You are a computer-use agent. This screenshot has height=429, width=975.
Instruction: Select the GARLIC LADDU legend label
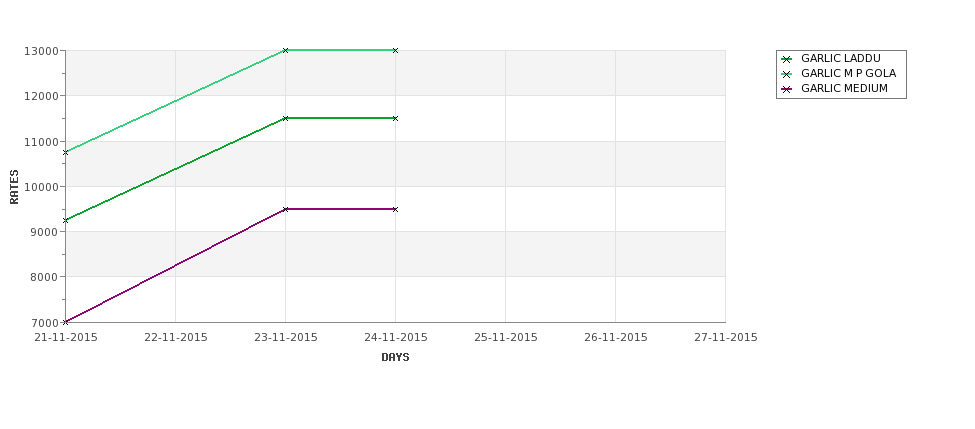(841, 58)
